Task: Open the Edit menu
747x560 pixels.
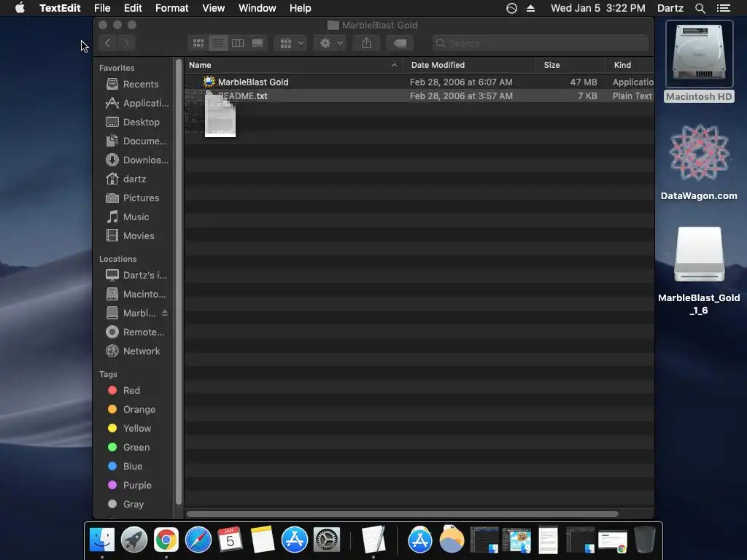Action: click(133, 8)
